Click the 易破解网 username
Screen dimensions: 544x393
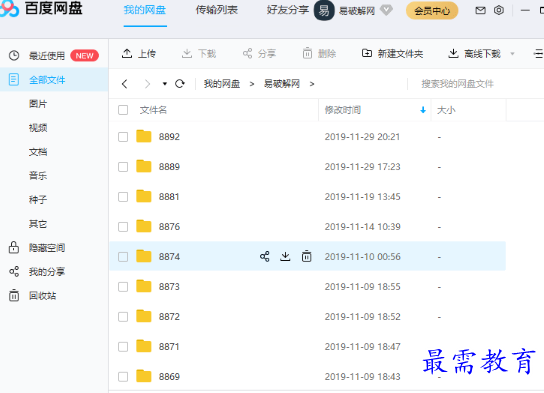357,11
